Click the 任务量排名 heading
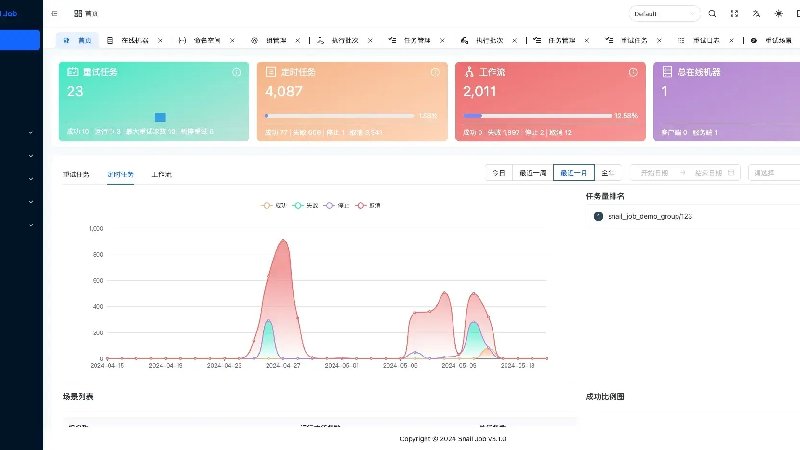The width and height of the screenshot is (800, 450). pyautogui.click(x=605, y=196)
